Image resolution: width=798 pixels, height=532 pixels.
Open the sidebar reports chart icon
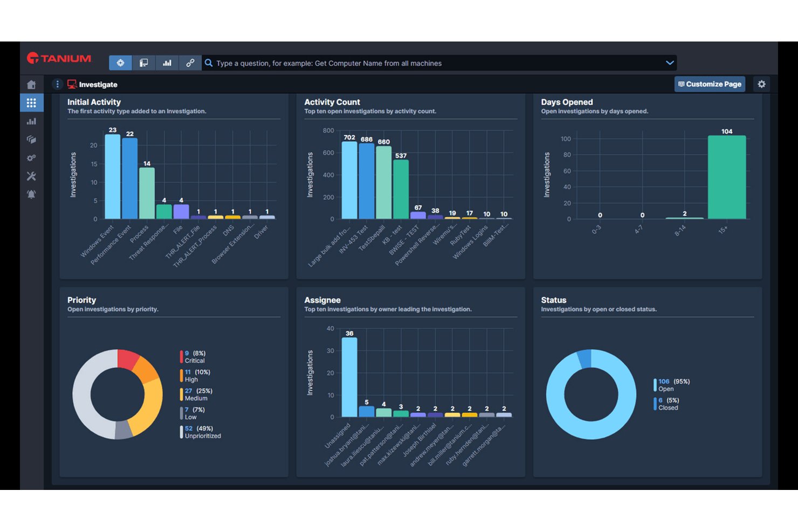click(x=31, y=121)
